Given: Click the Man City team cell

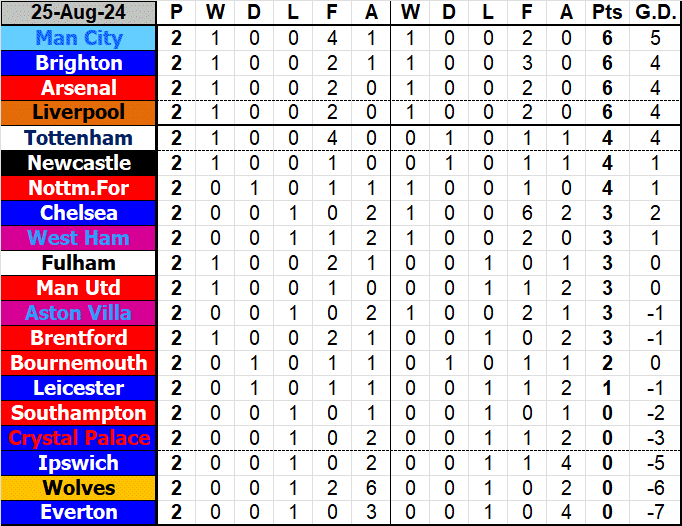Looking at the screenshot, I should tap(79, 38).
